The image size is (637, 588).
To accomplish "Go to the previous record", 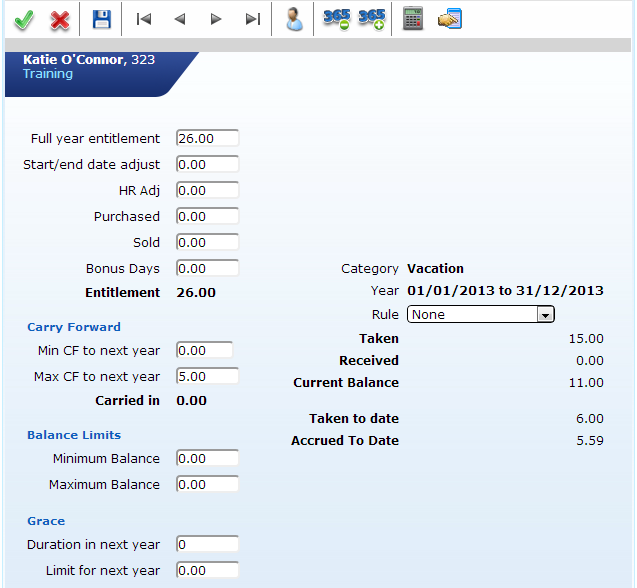I will (180, 19).
